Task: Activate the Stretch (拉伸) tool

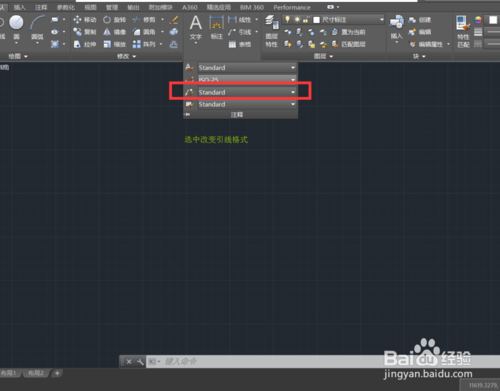Action: point(85,44)
